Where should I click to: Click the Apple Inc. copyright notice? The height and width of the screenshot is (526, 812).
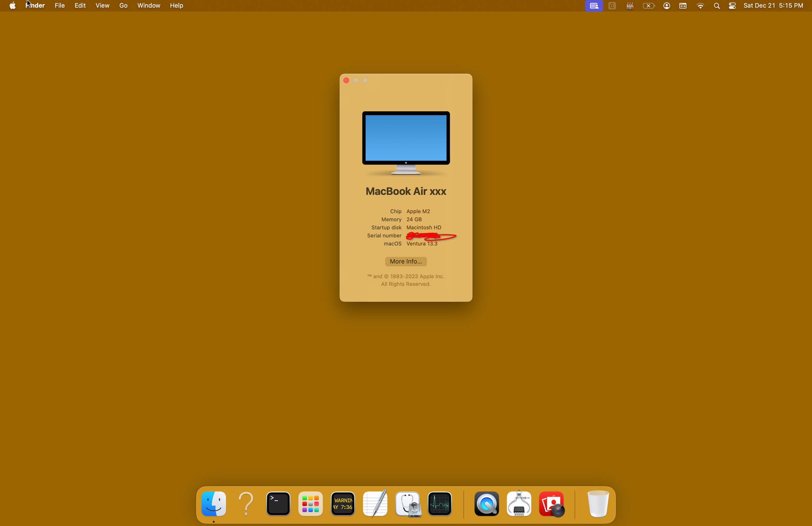click(x=406, y=280)
